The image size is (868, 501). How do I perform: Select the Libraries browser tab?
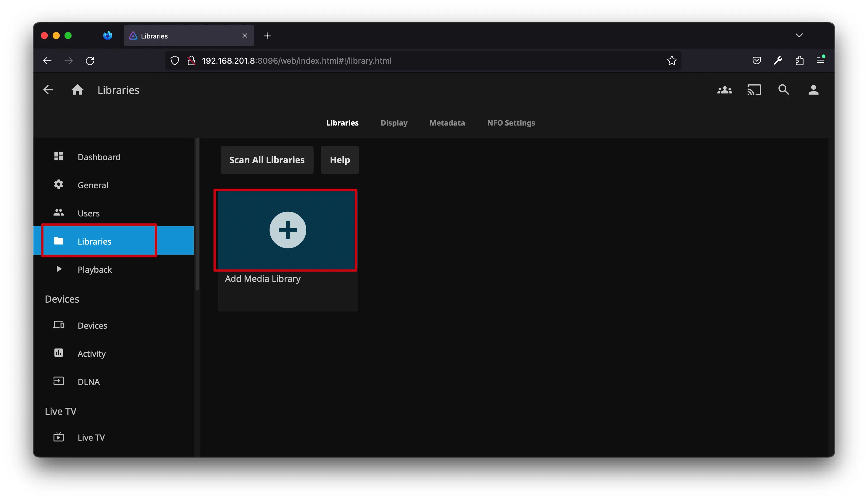coord(189,36)
